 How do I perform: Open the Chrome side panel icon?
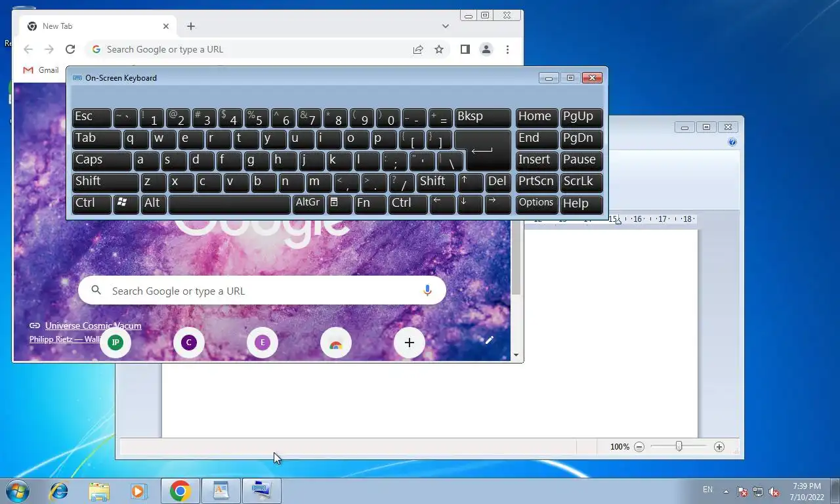465,49
